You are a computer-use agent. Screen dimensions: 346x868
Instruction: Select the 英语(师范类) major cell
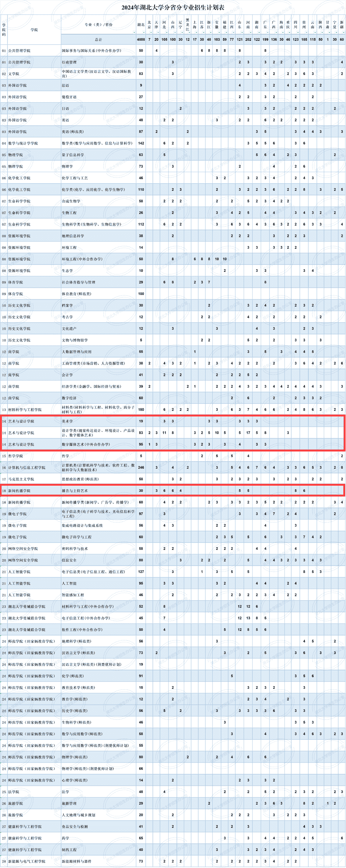[98, 132]
